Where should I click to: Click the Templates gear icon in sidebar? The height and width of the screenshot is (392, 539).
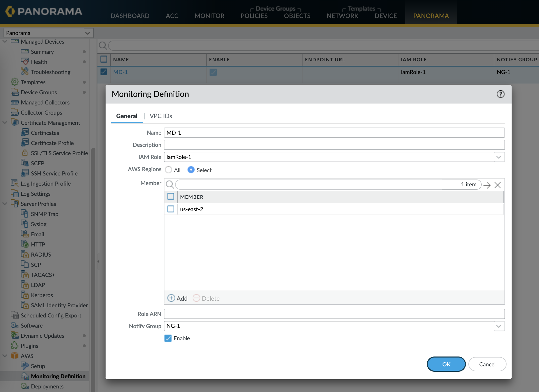point(14,82)
